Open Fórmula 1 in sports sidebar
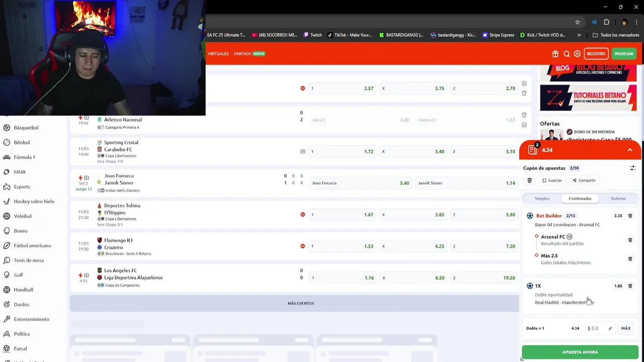Image resolution: width=644 pixels, height=362 pixels. click(x=24, y=157)
